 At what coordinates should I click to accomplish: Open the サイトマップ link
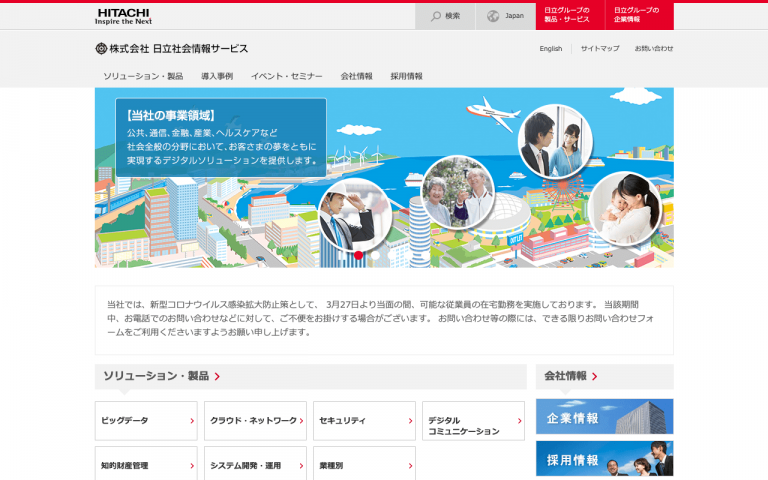tap(600, 48)
